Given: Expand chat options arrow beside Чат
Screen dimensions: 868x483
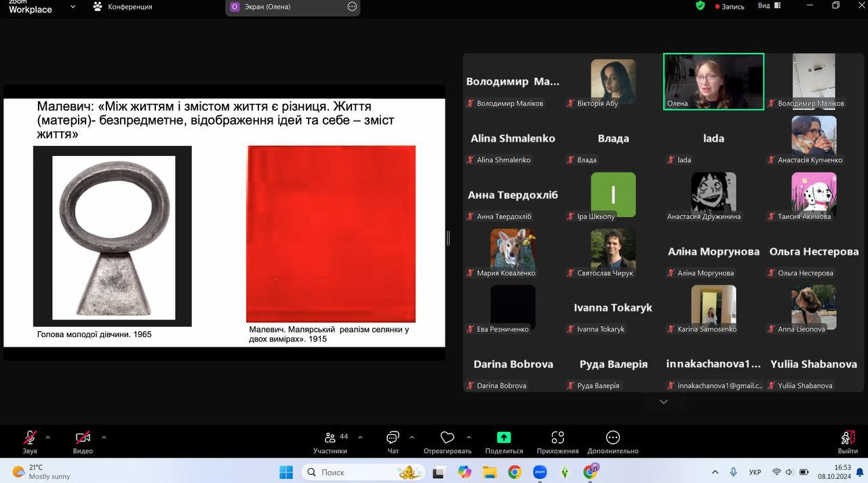Looking at the screenshot, I should coord(412,437).
